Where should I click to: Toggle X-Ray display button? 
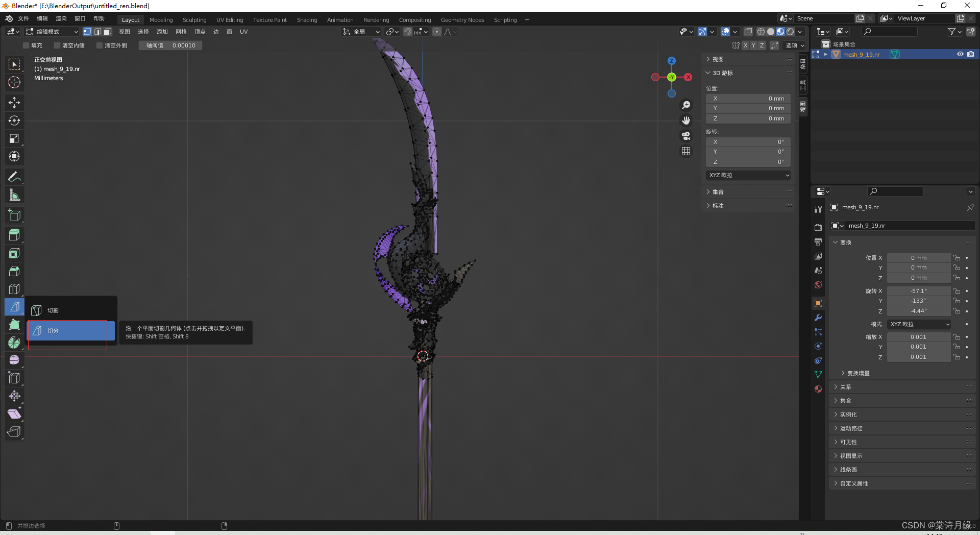click(x=748, y=32)
